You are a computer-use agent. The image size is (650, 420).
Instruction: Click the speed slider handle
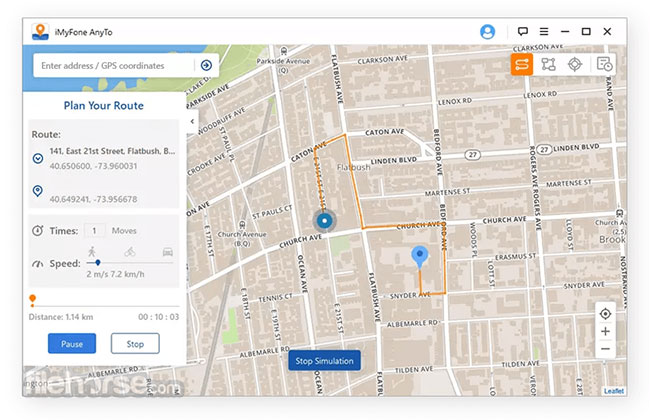(98, 262)
